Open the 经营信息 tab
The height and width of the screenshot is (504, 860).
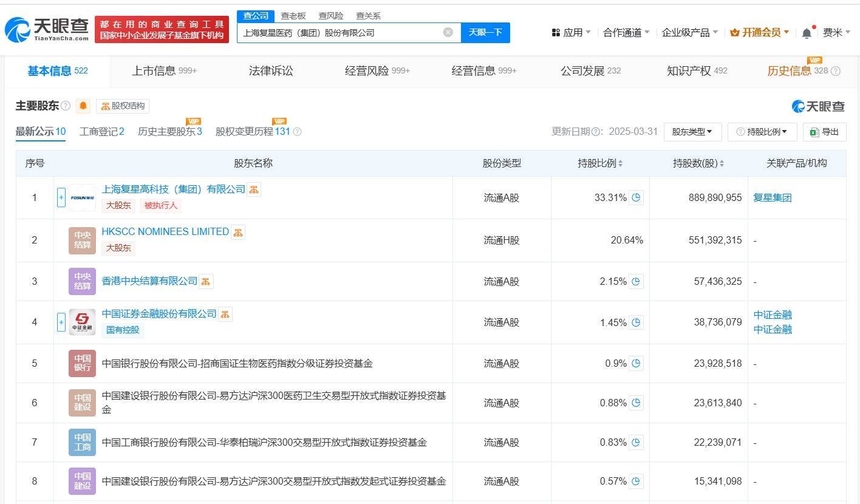pyautogui.click(x=484, y=71)
